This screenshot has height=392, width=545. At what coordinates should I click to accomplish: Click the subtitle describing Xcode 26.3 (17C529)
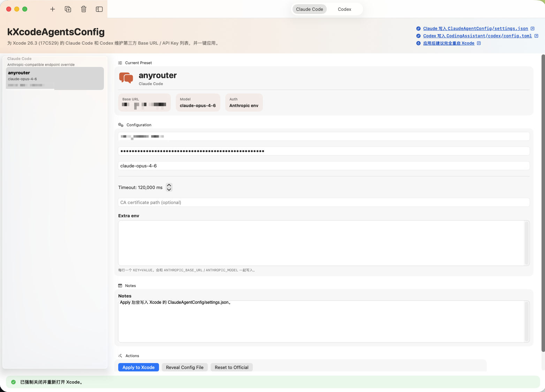[114, 43]
